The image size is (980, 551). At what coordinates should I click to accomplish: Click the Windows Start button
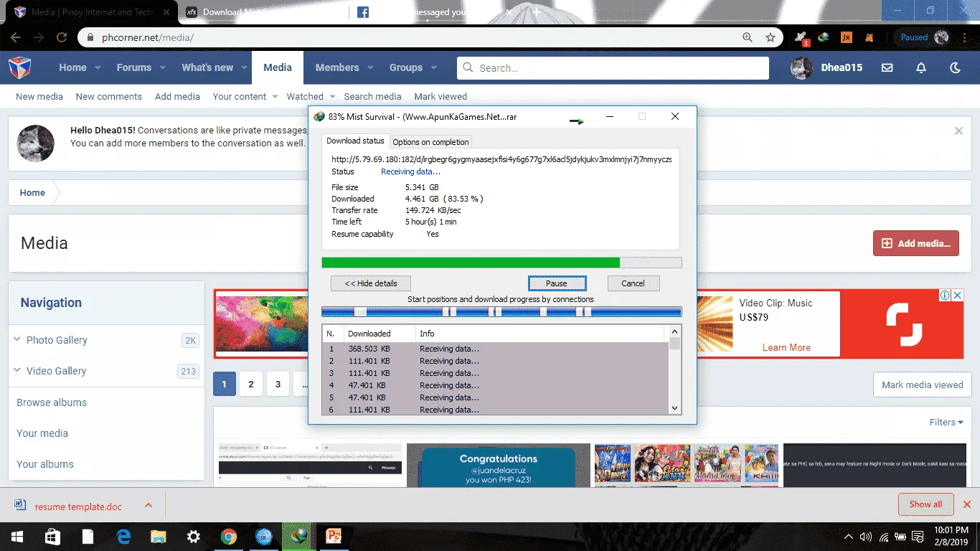coord(17,537)
